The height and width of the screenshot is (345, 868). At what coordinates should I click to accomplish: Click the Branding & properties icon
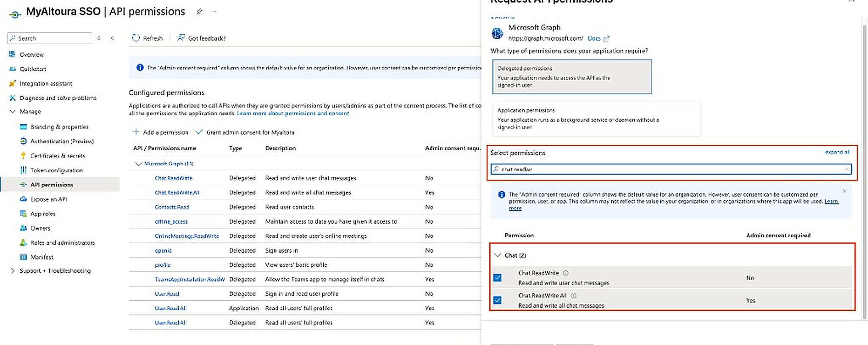23,127
